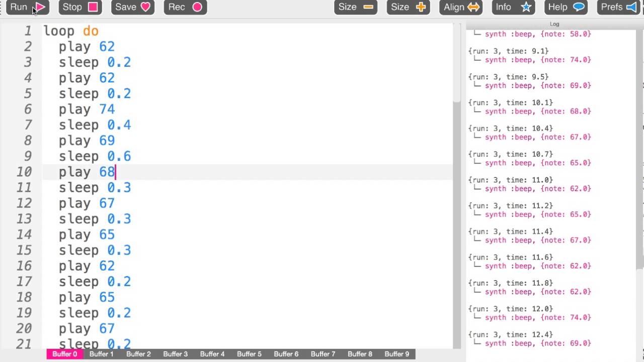Switch to Buffer 6 tab

point(286,354)
